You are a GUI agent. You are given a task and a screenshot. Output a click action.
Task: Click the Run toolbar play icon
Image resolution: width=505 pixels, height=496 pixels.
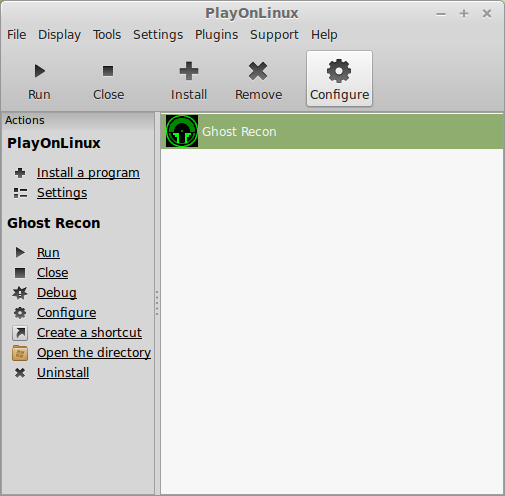click(x=40, y=71)
